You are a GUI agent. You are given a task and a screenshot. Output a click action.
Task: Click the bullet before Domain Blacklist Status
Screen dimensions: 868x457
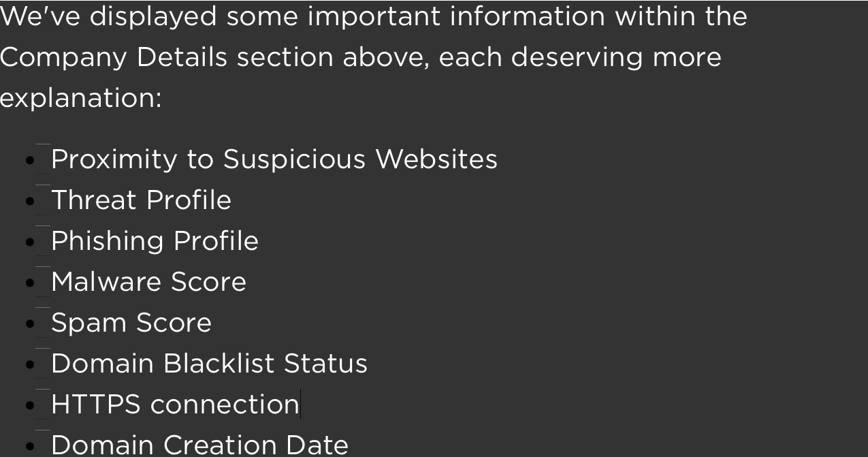tap(30, 364)
